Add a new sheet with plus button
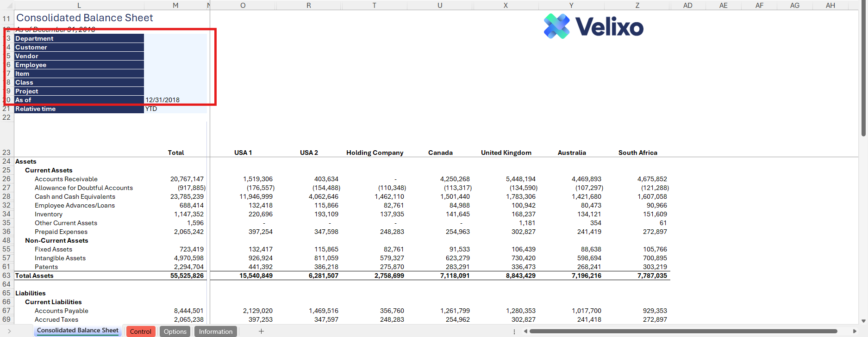This screenshot has height=337, width=868. click(x=261, y=331)
